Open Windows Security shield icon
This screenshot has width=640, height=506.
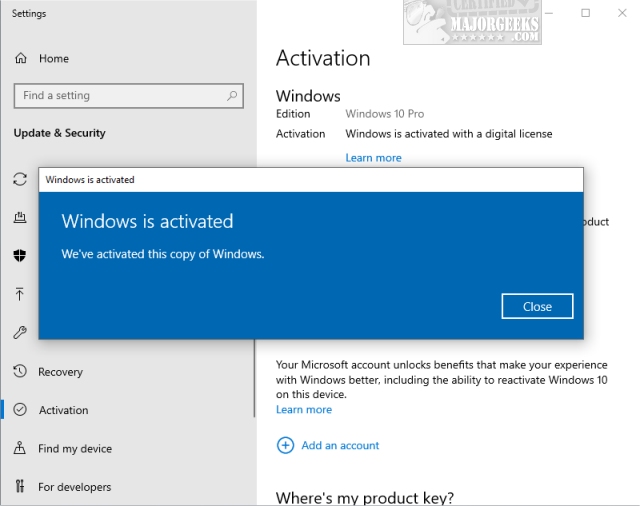[x=20, y=255]
